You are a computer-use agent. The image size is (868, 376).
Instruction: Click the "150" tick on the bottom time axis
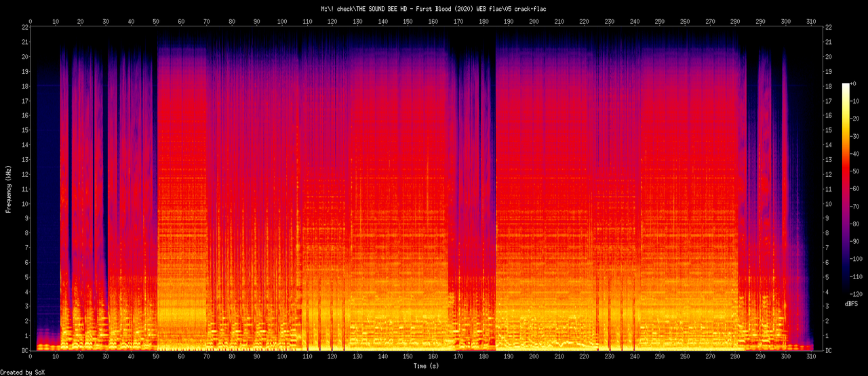408,356
